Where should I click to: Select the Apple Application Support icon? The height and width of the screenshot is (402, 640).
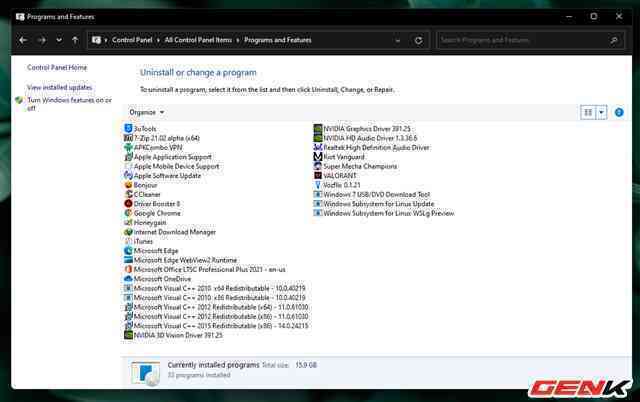click(128, 157)
